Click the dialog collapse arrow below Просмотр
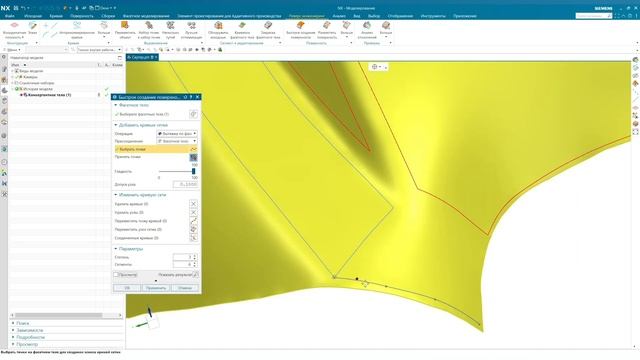Image resolution: width=640 pixels, height=360 pixels. click(156, 281)
